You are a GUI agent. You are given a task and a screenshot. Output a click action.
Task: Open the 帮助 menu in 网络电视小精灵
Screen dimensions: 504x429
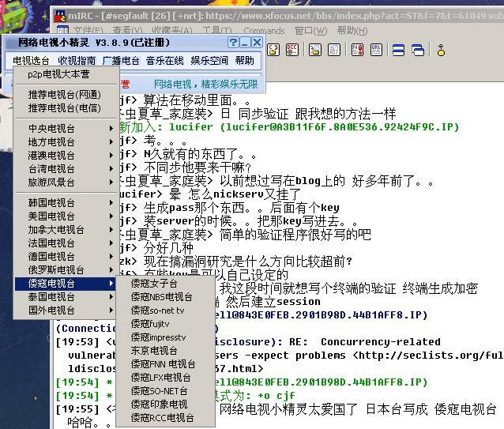pos(245,60)
